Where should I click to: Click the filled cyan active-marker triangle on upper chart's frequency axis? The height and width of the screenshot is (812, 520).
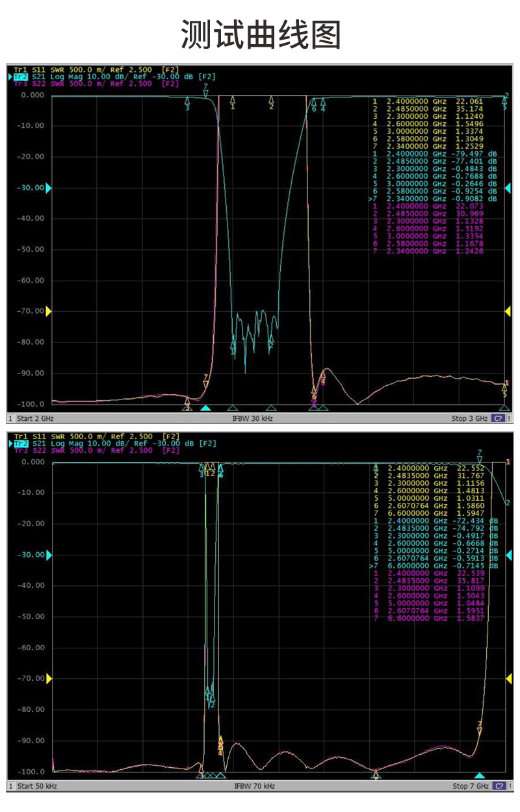point(205,408)
